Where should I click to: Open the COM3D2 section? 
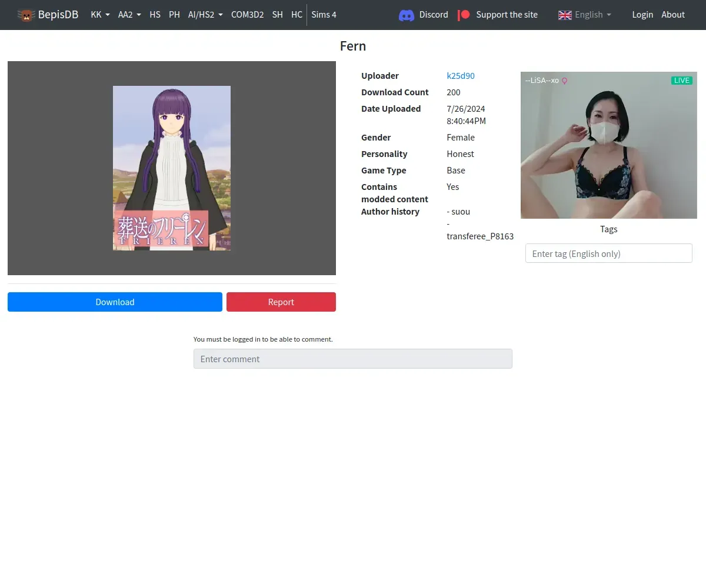click(x=247, y=15)
